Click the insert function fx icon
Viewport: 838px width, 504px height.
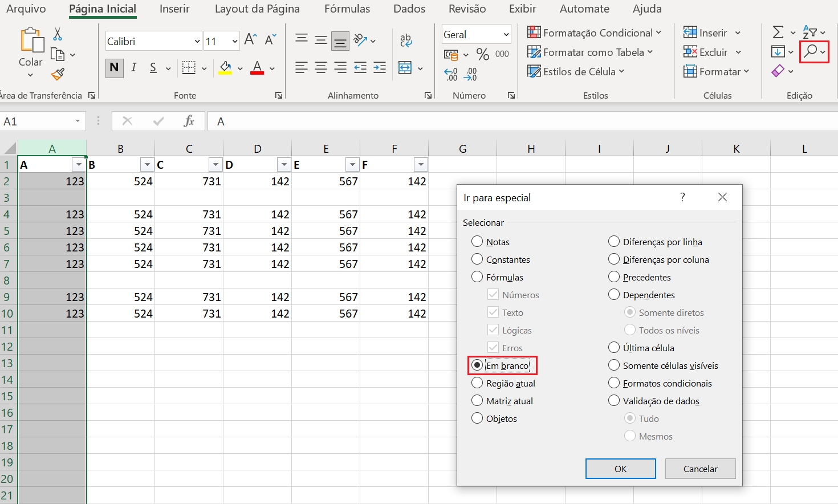click(x=189, y=121)
